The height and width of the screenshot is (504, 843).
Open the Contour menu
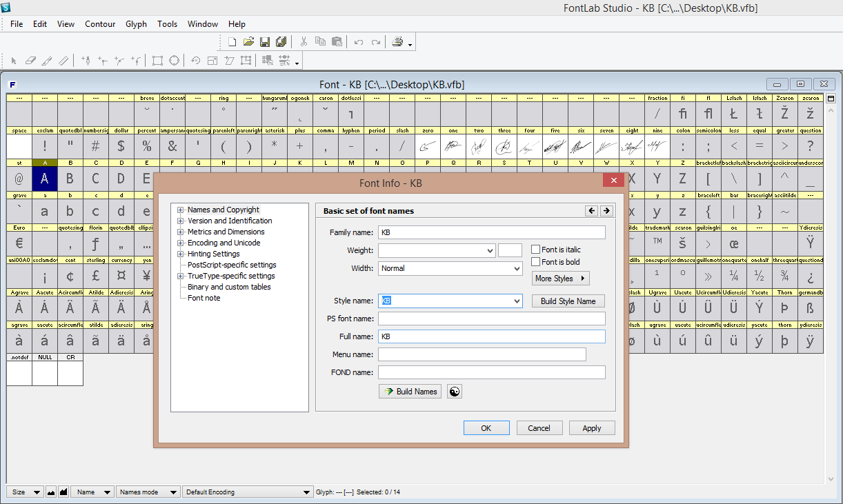100,24
